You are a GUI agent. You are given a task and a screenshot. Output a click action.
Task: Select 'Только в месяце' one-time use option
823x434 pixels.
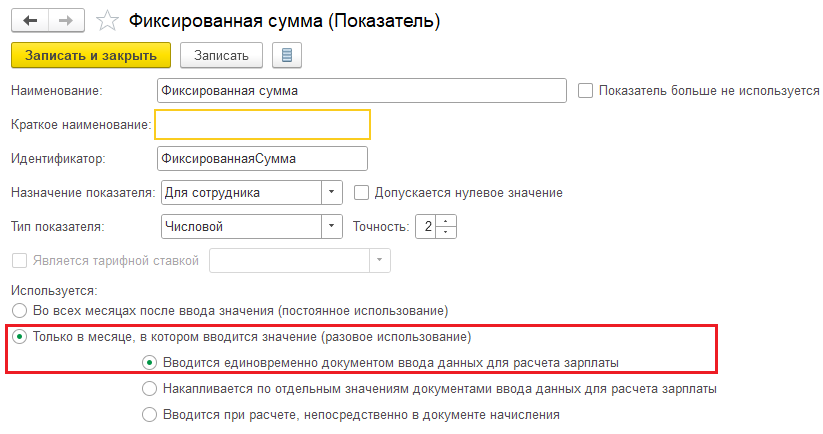19,336
